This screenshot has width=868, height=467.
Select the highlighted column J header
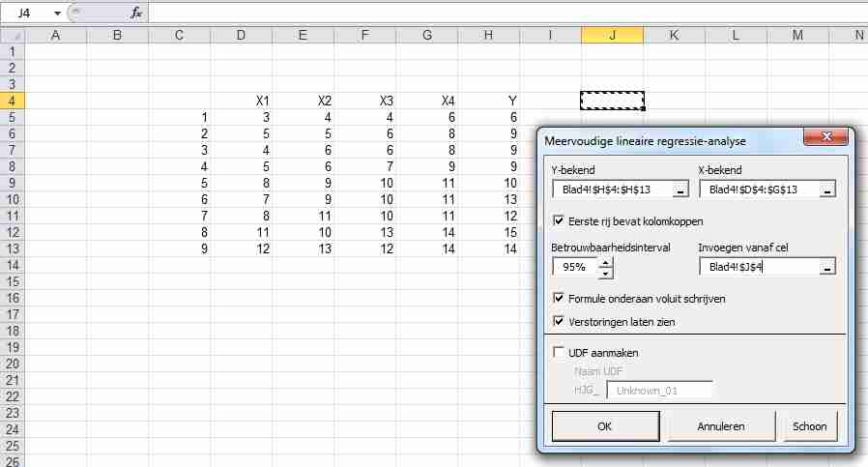coord(612,36)
